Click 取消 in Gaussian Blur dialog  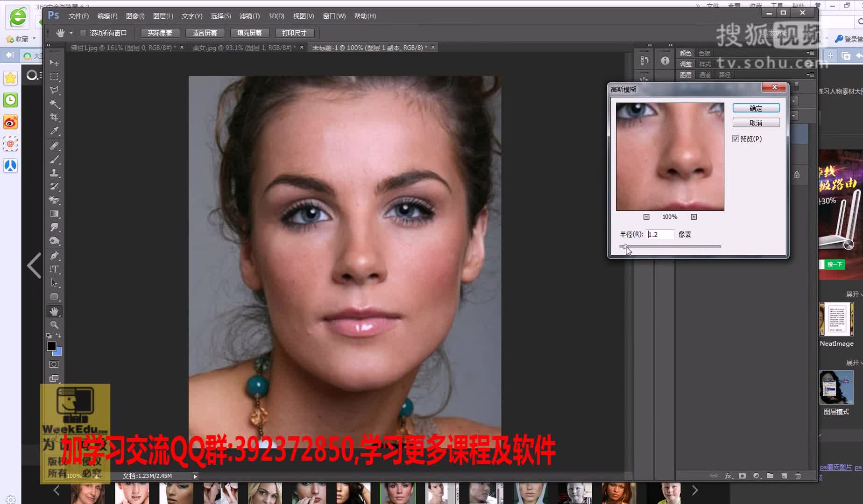[756, 123]
